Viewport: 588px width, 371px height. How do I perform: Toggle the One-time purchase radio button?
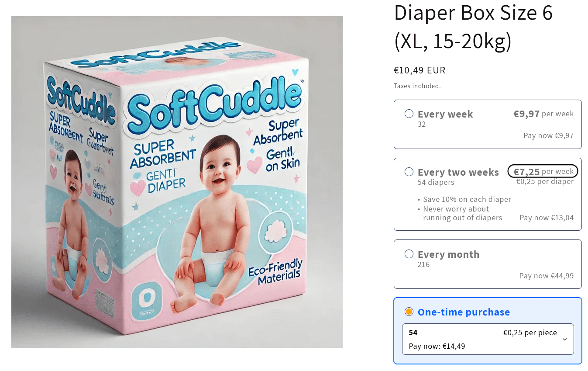point(409,312)
